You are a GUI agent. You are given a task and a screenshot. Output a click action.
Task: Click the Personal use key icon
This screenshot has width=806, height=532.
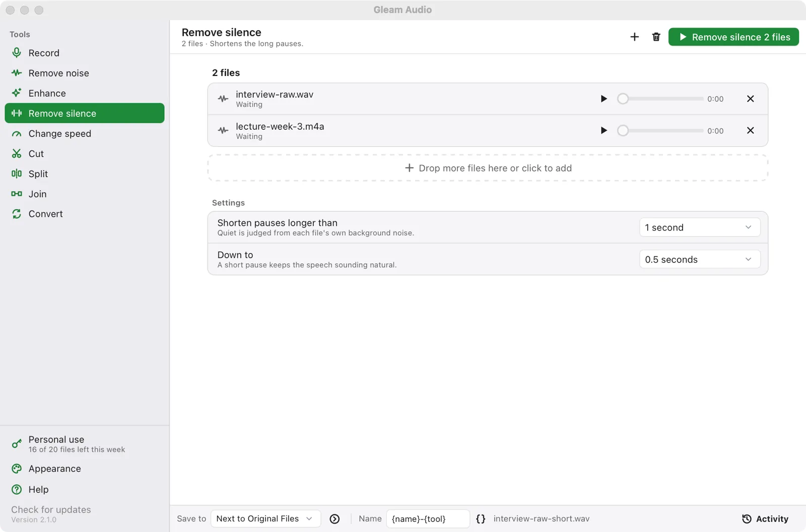(17, 444)
